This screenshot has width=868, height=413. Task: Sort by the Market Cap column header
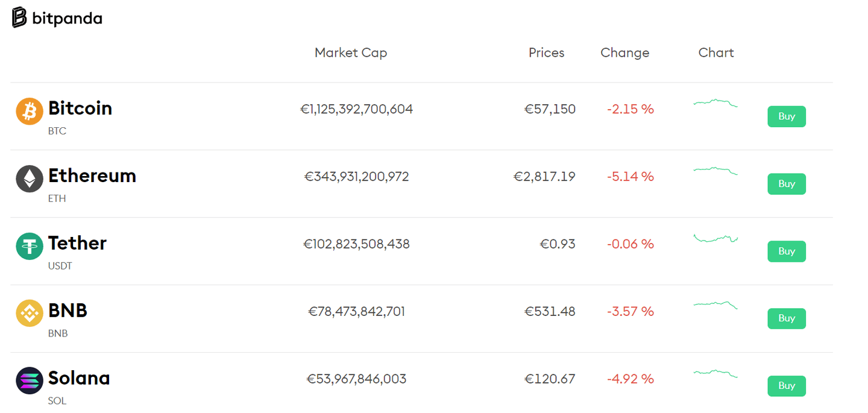coord(351,53)
